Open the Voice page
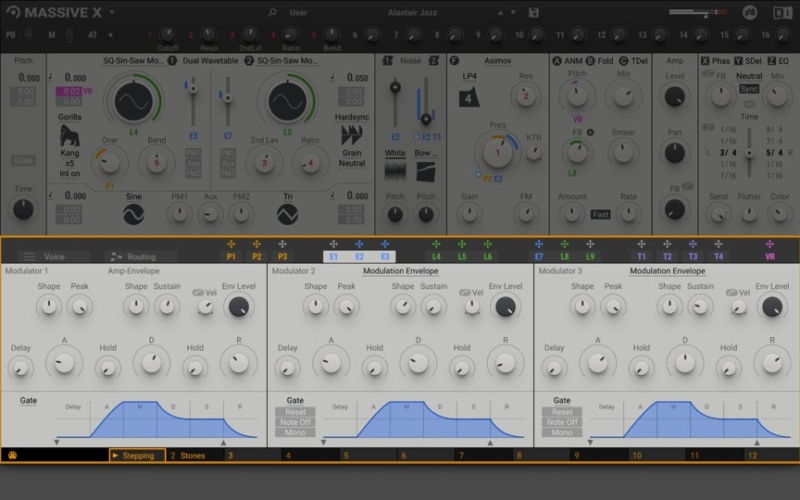800x500 pixels. click(x=54, y=257)
